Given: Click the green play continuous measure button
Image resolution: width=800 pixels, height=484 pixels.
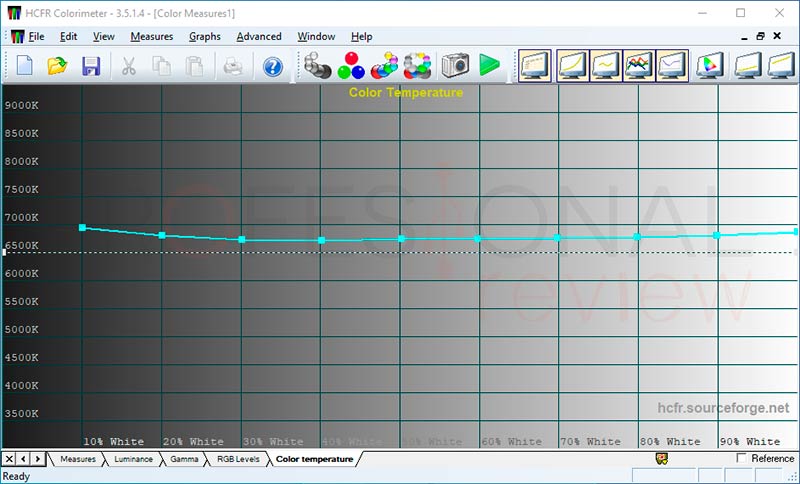Looking at the screenshot, I should (x=489, y=65).
